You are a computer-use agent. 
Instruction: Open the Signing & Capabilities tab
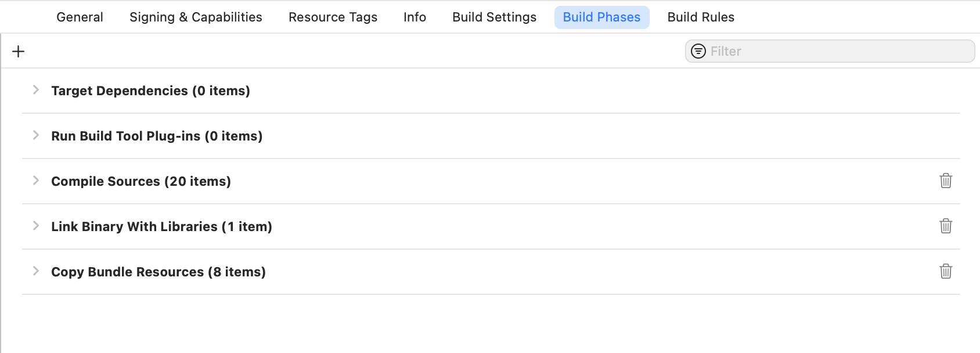click(196, 17)
